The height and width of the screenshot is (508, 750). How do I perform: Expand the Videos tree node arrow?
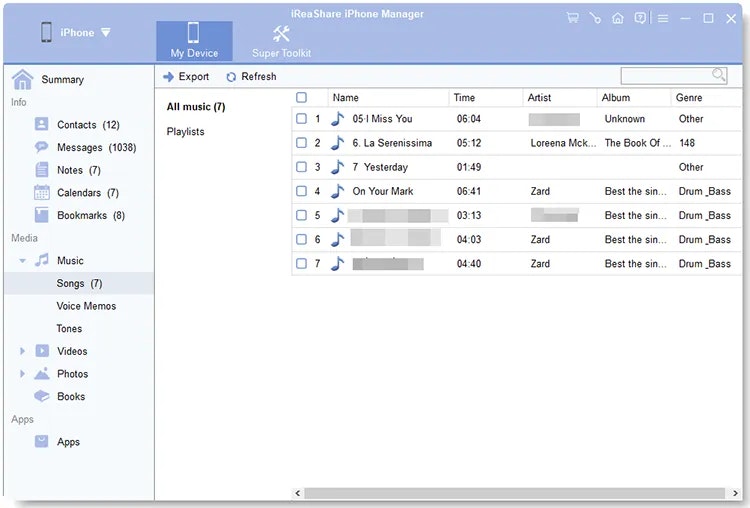pyautogui.click(x=22, y=351)
